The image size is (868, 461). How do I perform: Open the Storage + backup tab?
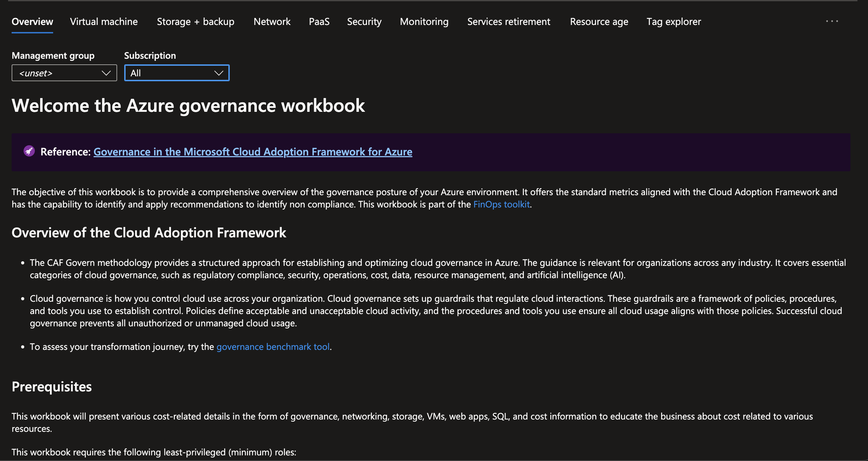[196, 21]
